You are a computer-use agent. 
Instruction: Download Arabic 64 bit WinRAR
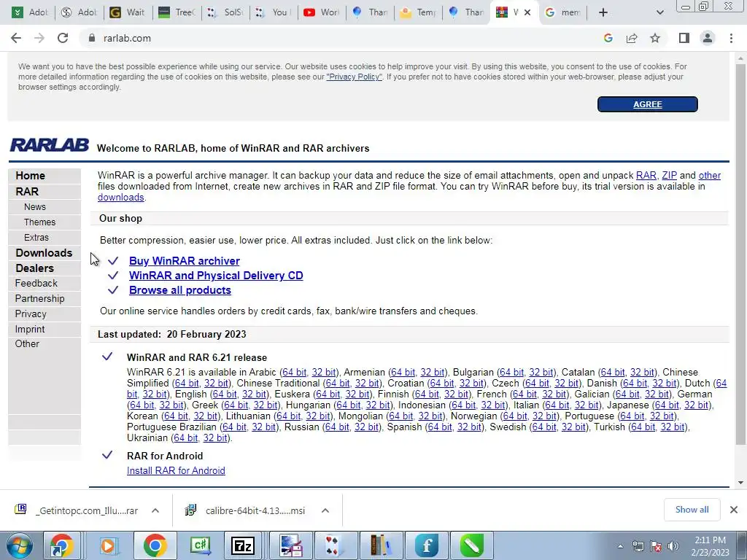(295, 373)
